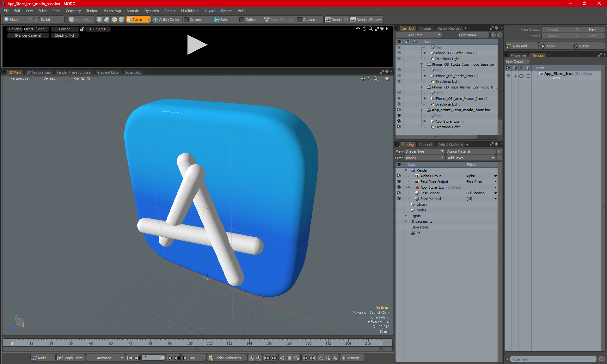Click frame 120 on the timeline

coord(210,342)
